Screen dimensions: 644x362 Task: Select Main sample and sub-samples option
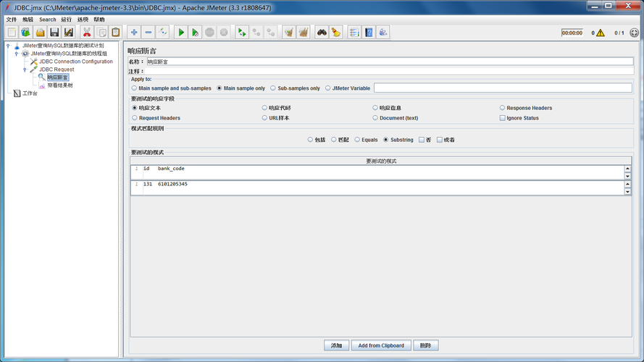pyautogui.click(x=134, y=88)
